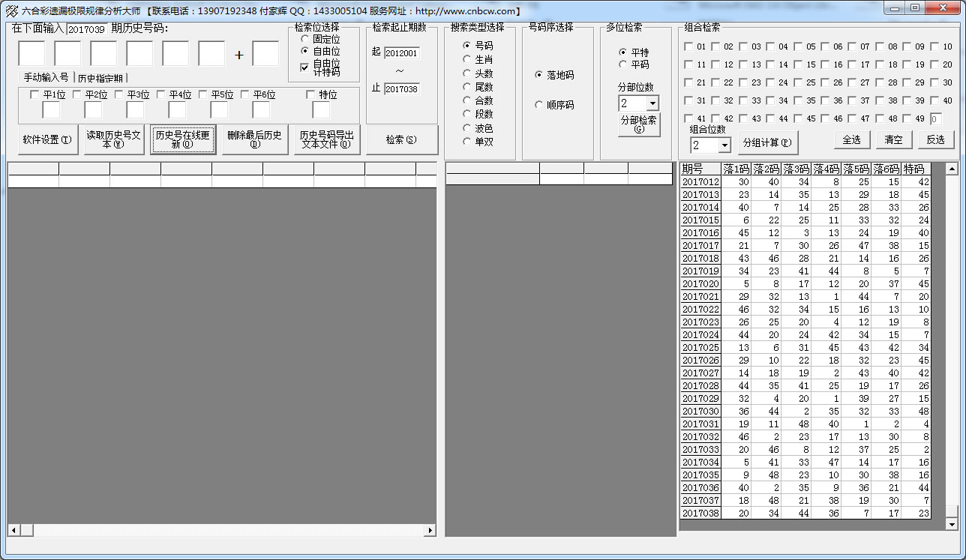966x560 pixels.
Task: Check the 平1位 checkbox
Action: 34,95
